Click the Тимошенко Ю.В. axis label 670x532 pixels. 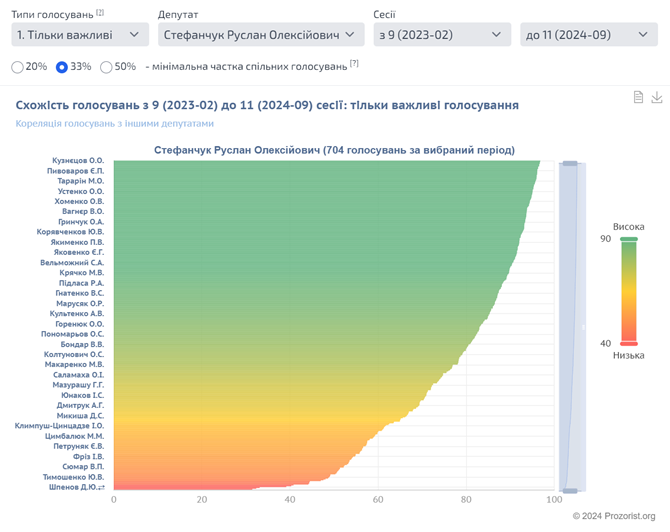(x=73, y=477)
